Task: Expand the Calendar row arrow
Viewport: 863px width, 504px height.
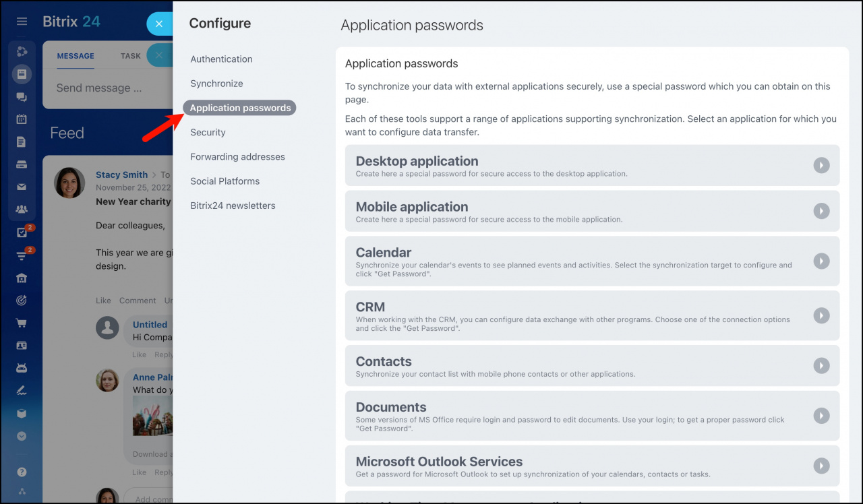Action: [x=821, y=261]
